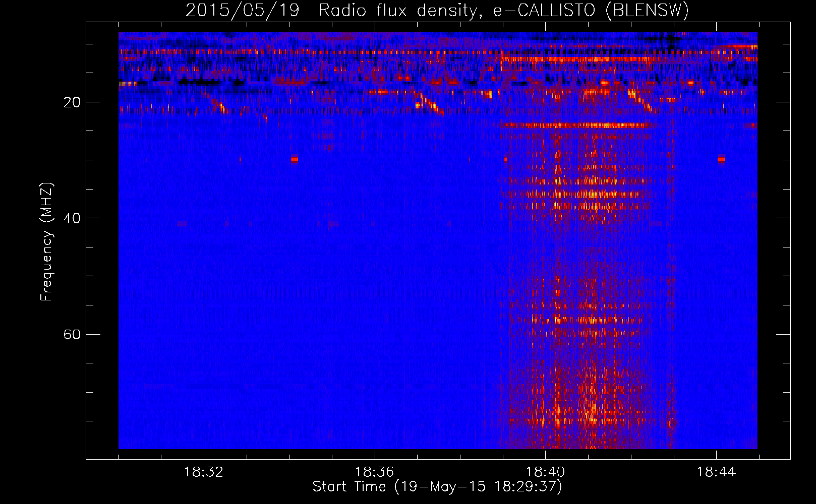Click the '18:40' time tick label
The width and height of the screenshot is (816, 504).
click(545, 472)
